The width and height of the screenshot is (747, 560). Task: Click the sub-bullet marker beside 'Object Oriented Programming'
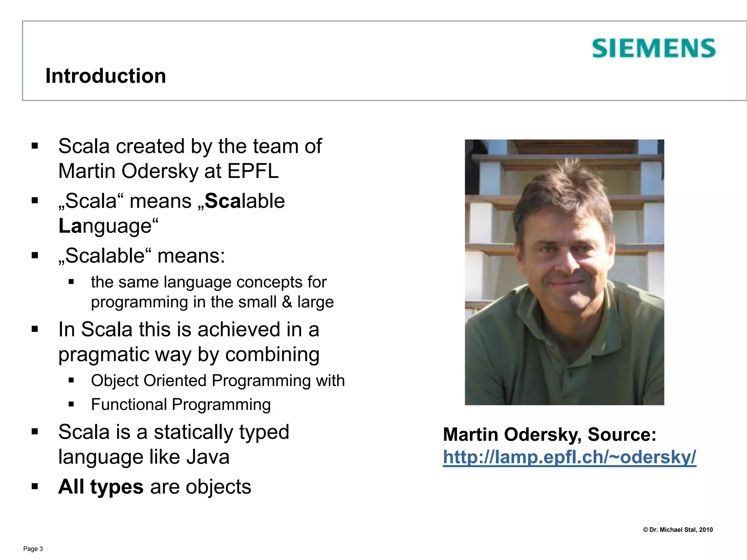(x=71, y=380)
